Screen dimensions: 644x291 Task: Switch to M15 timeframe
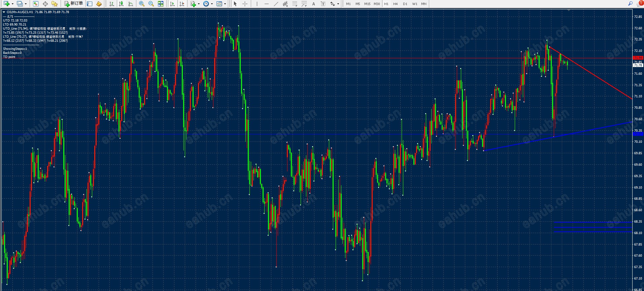(367, 4)
